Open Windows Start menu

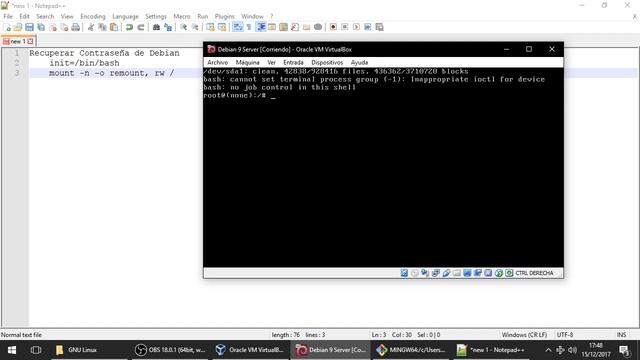[11, 350]
